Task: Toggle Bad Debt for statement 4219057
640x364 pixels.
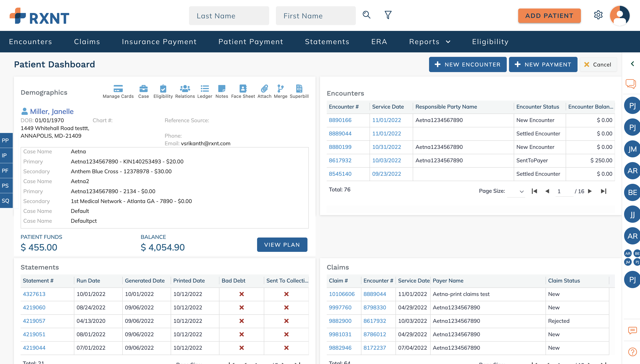Action: click(241, 321)
